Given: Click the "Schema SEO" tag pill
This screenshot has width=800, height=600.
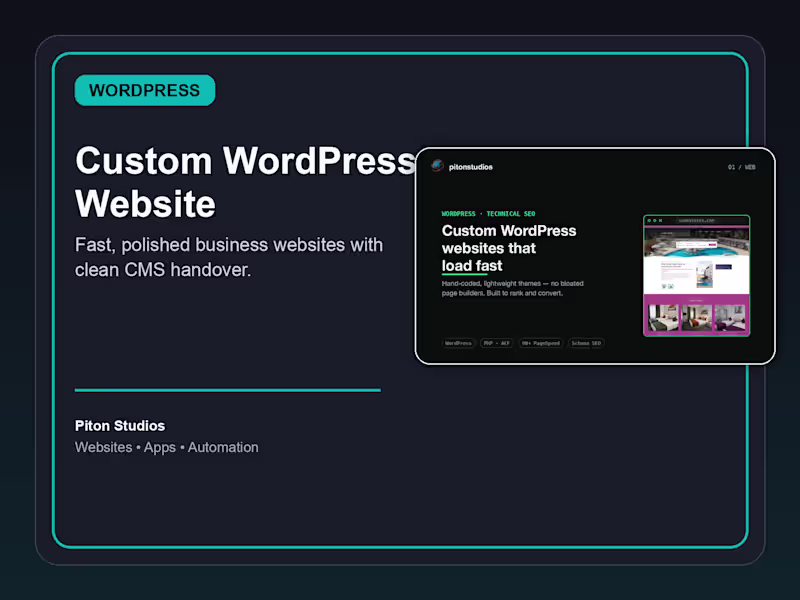Looking at the screenshot, I should tap(586, 343).
